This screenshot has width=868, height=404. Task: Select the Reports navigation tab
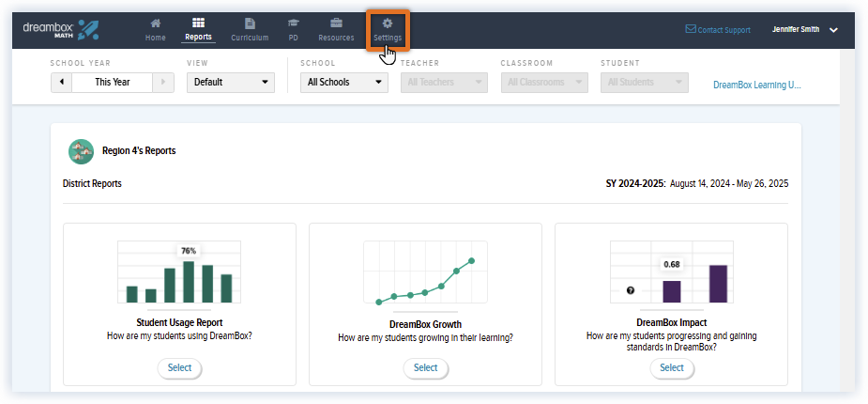pyautogui.click(x=198, y=30)
